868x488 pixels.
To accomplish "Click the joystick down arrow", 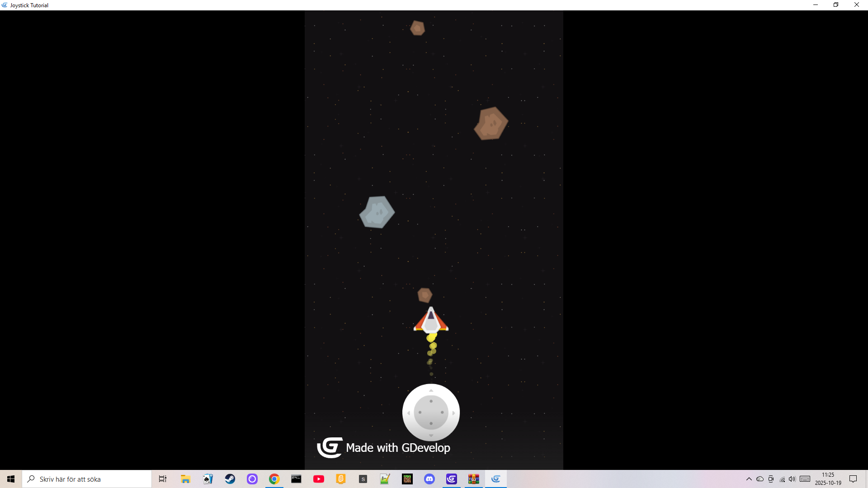I will point(431,435).
